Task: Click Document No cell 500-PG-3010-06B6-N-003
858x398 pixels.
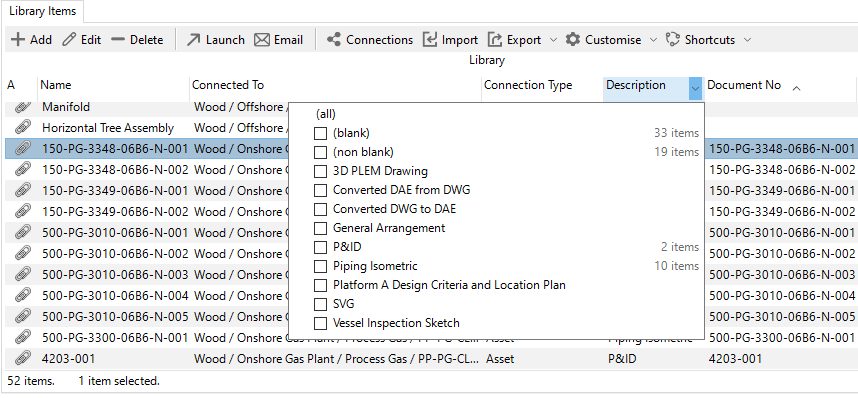Action: tap(782, 275)
